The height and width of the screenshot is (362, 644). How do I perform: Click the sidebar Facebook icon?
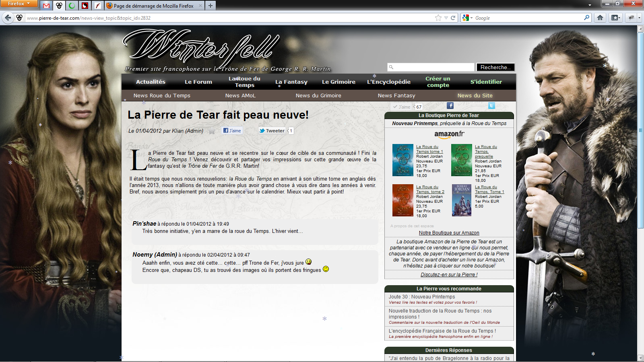pos(450,105)
